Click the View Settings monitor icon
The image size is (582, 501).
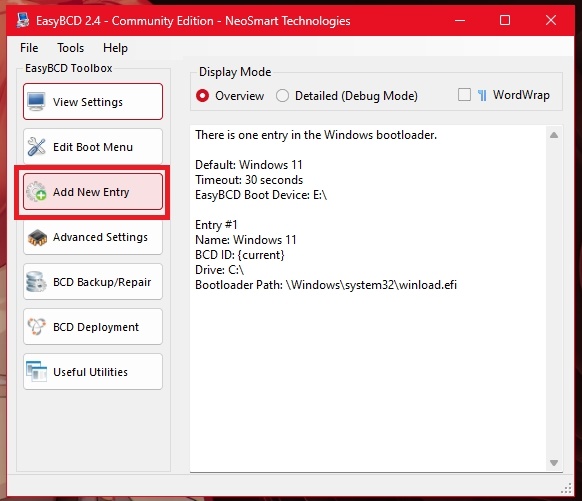(36, 102)
